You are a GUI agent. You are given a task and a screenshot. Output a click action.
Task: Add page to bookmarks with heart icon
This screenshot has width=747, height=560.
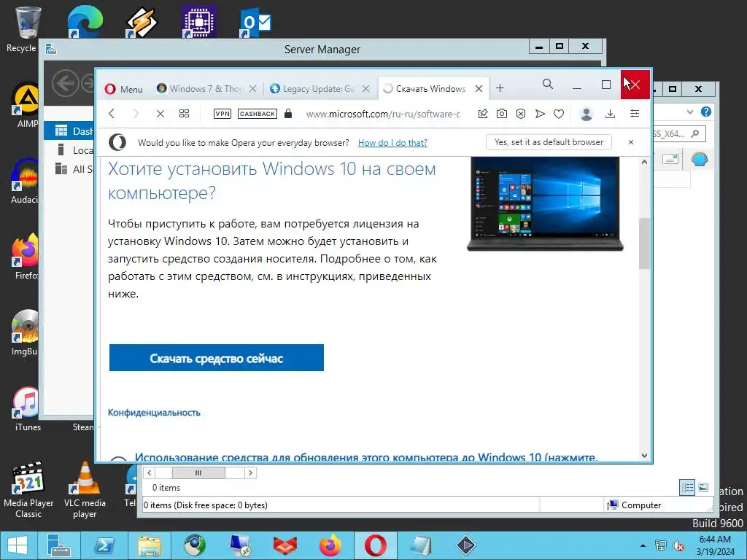[x=559, y=114]
